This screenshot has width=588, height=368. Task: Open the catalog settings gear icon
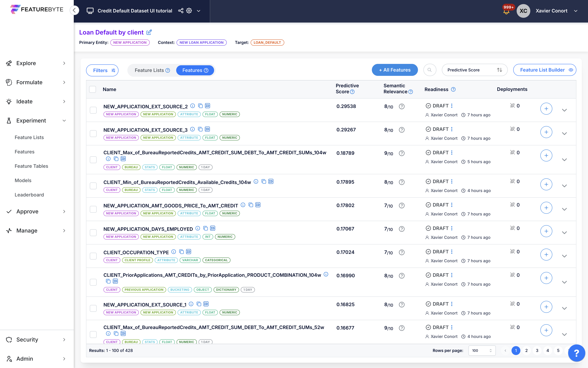tap(189, 11)
